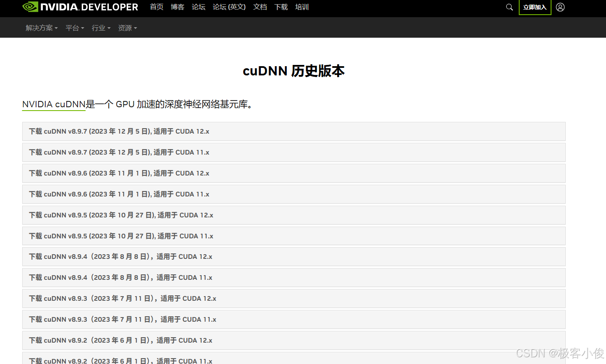Open the 论坛 (英文) nav link
Screen dimensions: 606x364
pyautogui.click(x=229, y=7)
